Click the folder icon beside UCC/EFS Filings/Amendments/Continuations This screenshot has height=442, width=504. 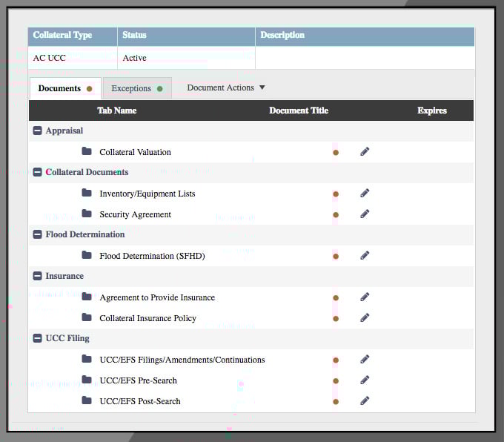point(87,359)
